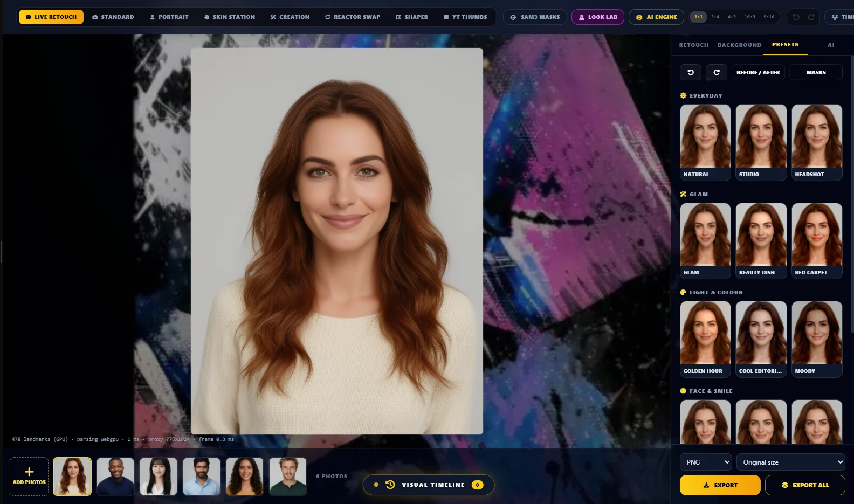Click the Export All button
The width and height of the screenshot is (854, 504).
[x=805, y=485]
